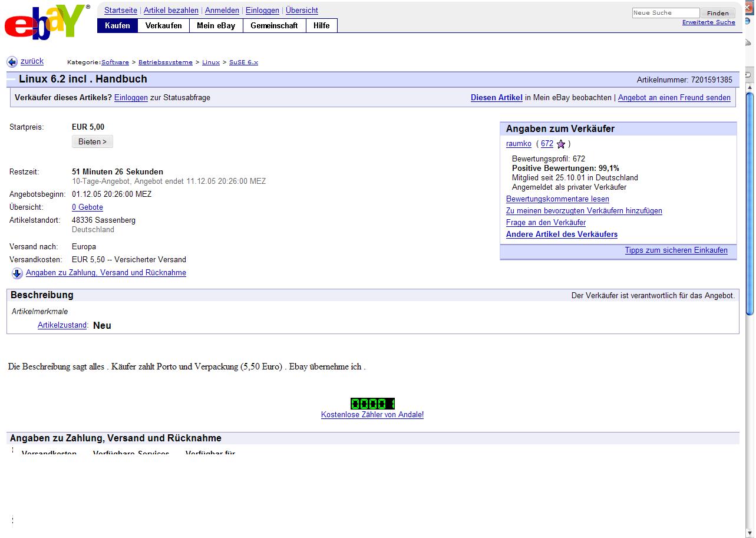Open the Linux breadcrumb
Screen dimensions: 756x538
point(211,62)
